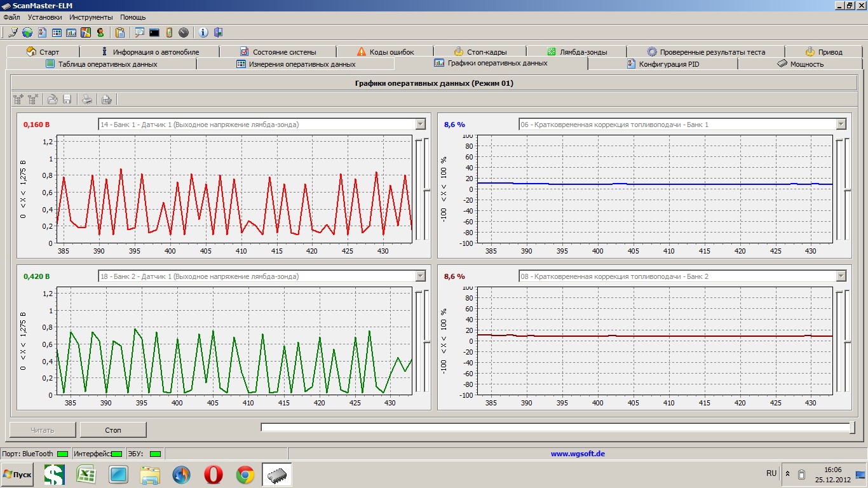Open Chrome from the Windows taskbar
This screenshot has width=868, height=488.
(245, 475)
